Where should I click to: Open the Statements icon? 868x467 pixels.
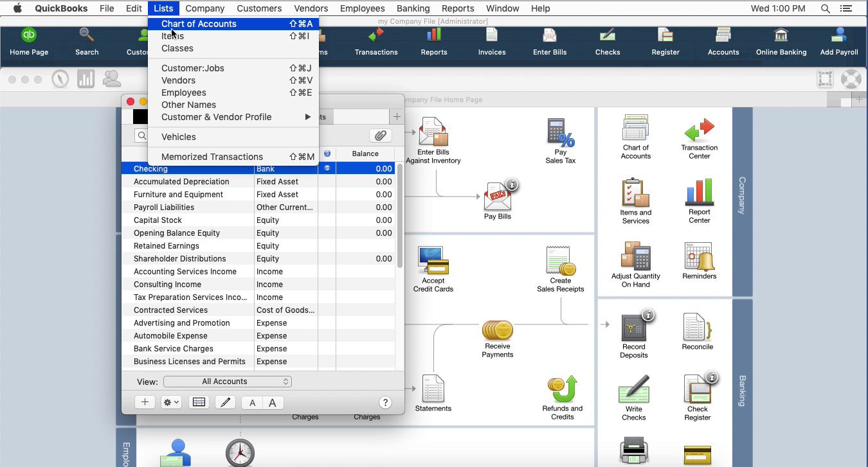[433, 393]
